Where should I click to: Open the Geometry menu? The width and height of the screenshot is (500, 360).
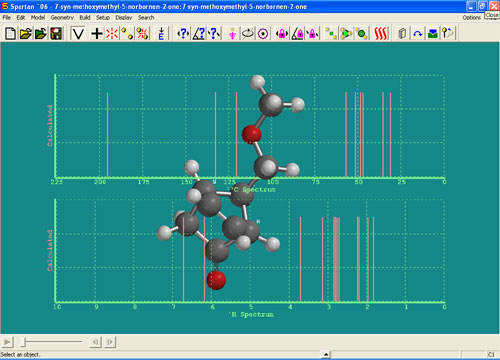coord(62,17)
